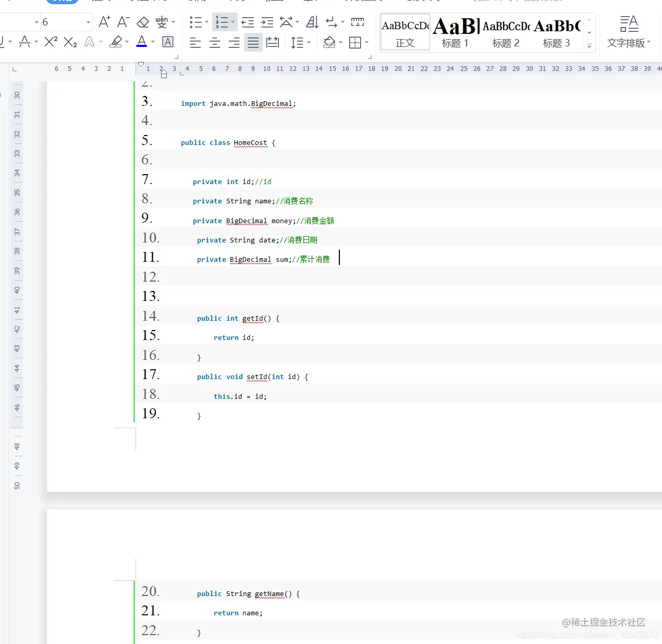Viewport: 662px width, 644px height.
Task: Toggle character border icon
Action: point(168,42)
